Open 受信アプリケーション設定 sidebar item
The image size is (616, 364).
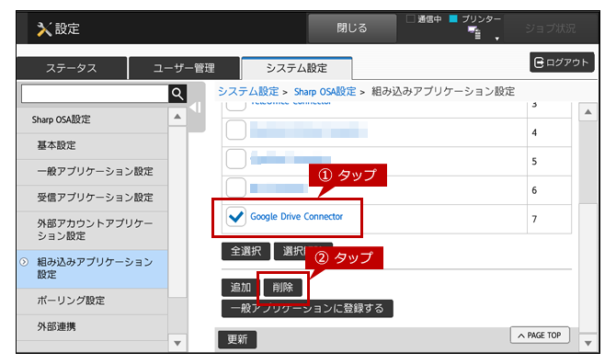[93, 198]
